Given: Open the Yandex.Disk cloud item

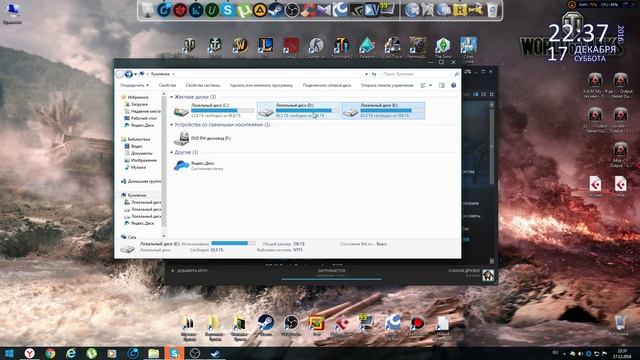Looking at the screenshot, I should pyautogui.click(x=199, y=165).
